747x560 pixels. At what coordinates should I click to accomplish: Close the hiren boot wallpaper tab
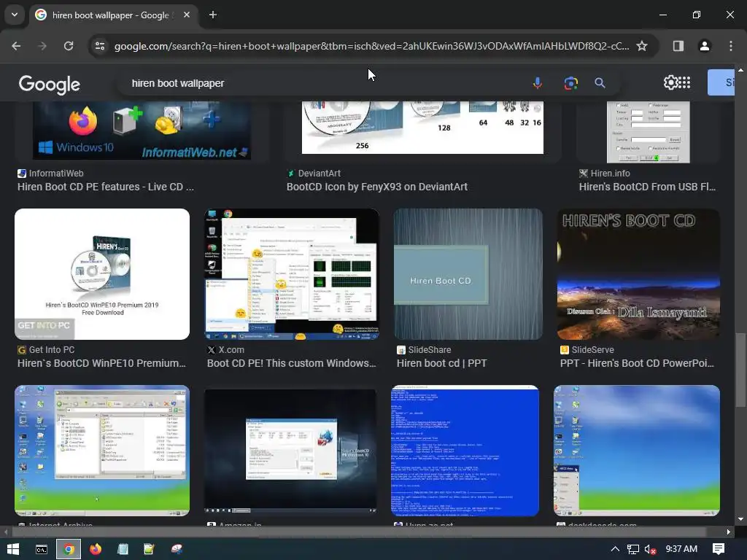coord(187,15)
